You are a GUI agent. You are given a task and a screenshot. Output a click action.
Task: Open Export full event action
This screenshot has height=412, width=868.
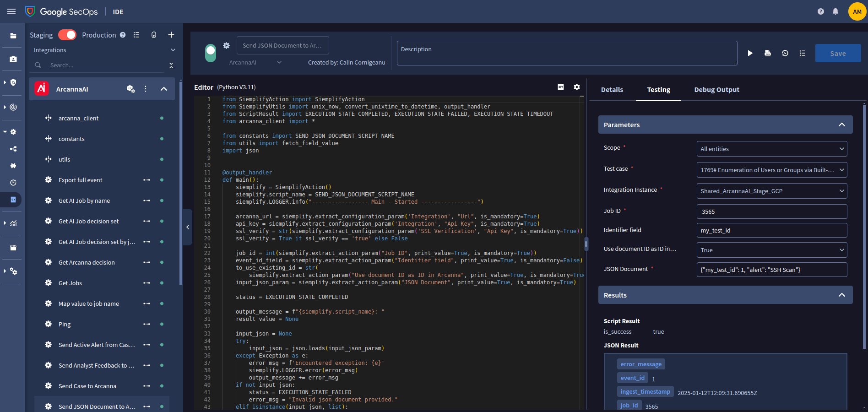[x=81, y=180]
